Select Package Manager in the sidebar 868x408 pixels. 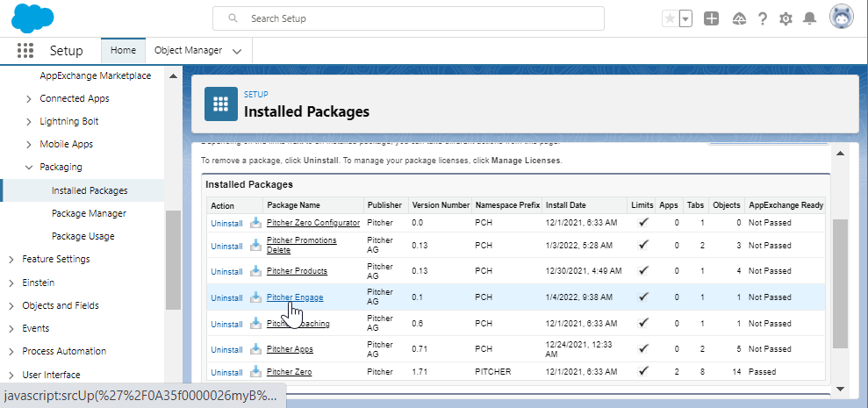tap(89, 213)
